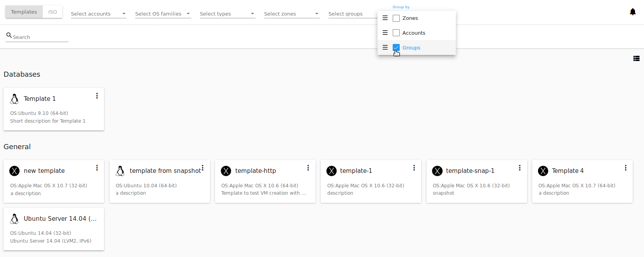This screenshot has height=257, width=644.
Task: Open the Select zones filter
Action: (x=292, y=14)
